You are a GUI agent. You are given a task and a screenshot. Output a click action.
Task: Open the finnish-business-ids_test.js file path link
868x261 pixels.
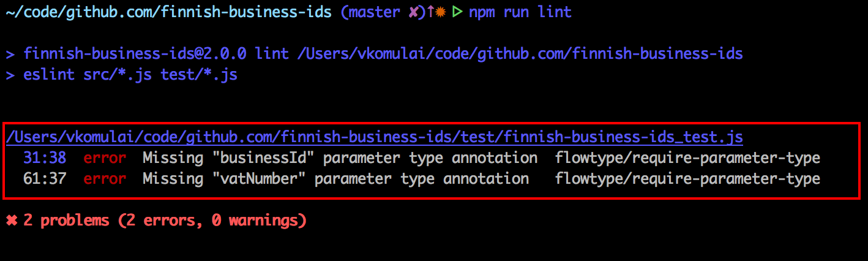[375, 136]
